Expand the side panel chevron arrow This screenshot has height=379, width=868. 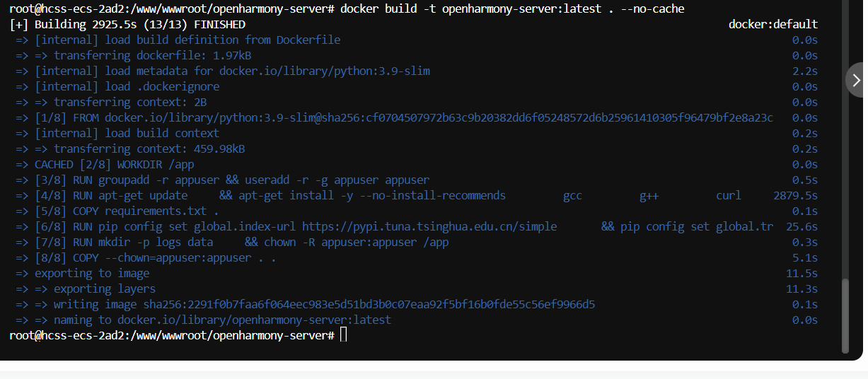857,79
